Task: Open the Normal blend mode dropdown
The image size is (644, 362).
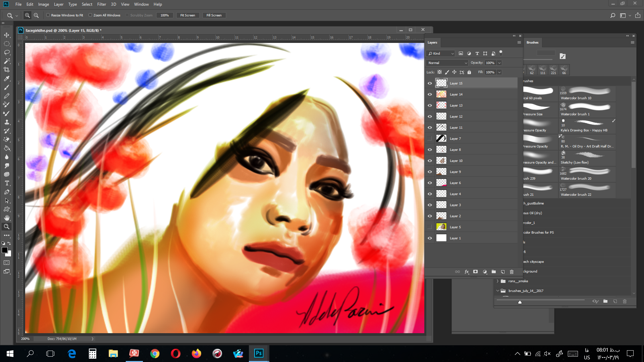Action: (x=447, y=63)
